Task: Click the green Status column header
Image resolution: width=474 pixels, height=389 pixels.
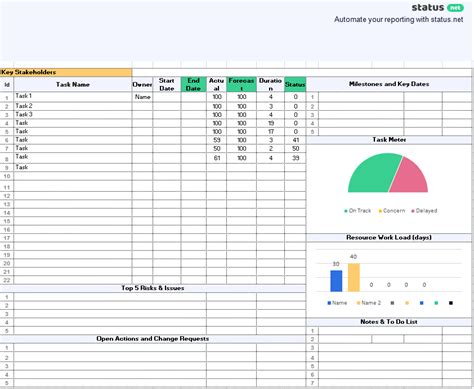Action: 295,84
